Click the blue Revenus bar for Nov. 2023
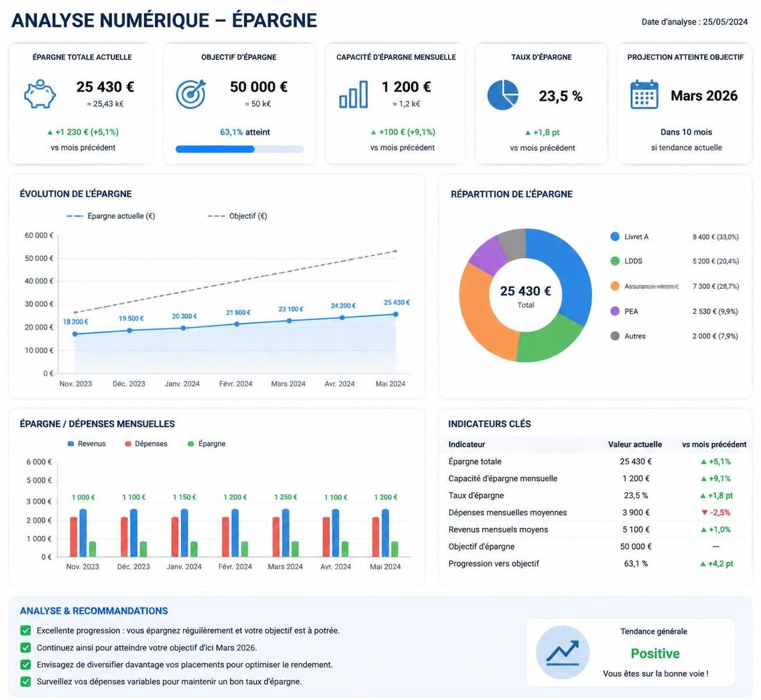Screen dimensions: 761x700 coord(83,533)
